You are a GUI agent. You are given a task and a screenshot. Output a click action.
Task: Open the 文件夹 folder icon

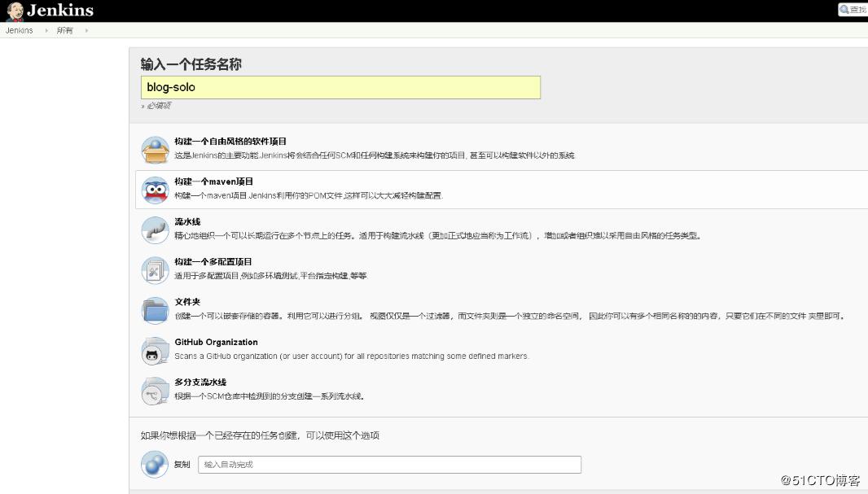[155, 309]
